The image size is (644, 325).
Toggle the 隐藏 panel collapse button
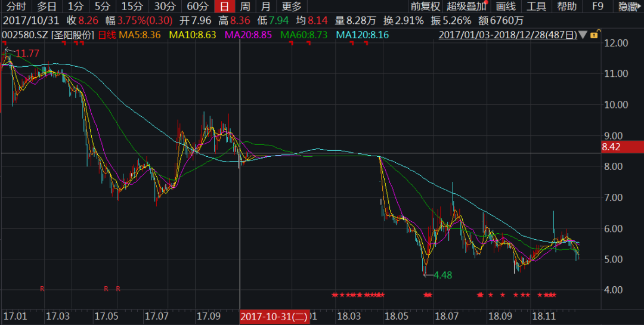click(628, 7)
